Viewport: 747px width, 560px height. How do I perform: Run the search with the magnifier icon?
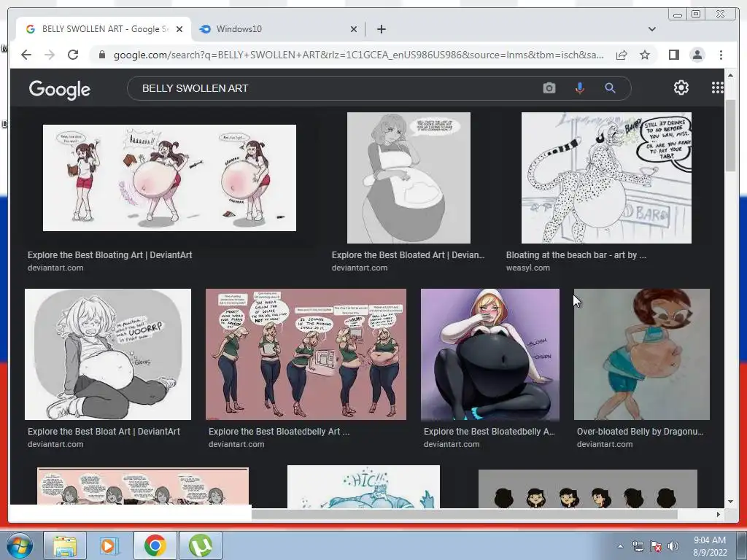[611, 88]
